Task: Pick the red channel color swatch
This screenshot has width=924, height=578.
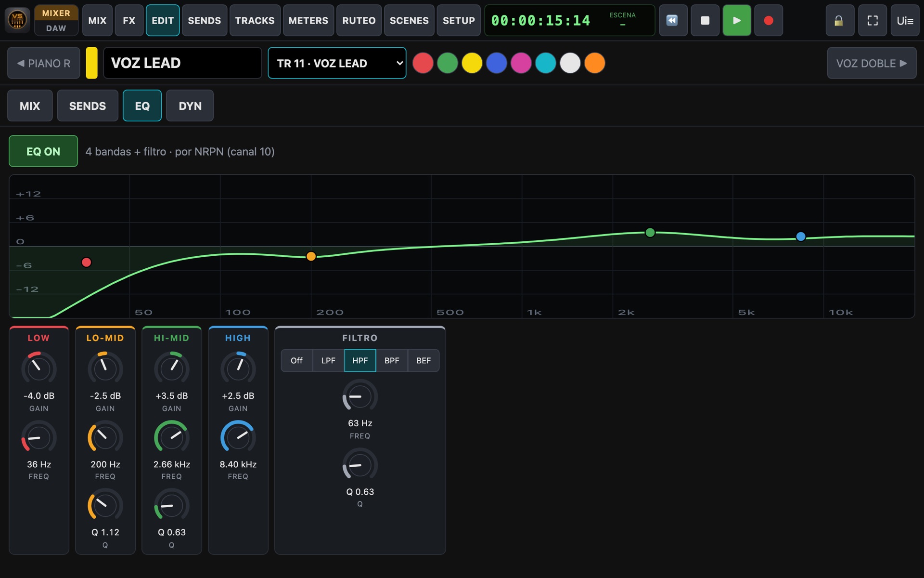Action: [423, 63]
